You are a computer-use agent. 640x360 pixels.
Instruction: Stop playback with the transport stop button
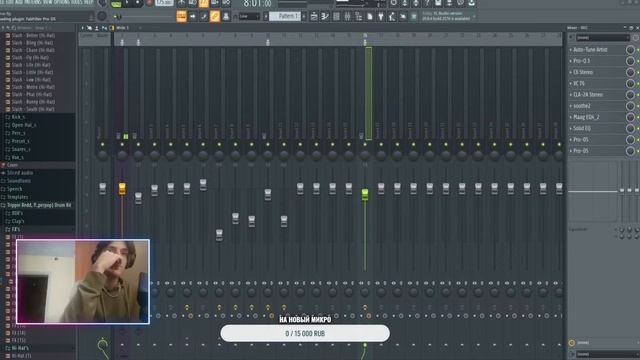pyautogui.click(x=138, y=3)
